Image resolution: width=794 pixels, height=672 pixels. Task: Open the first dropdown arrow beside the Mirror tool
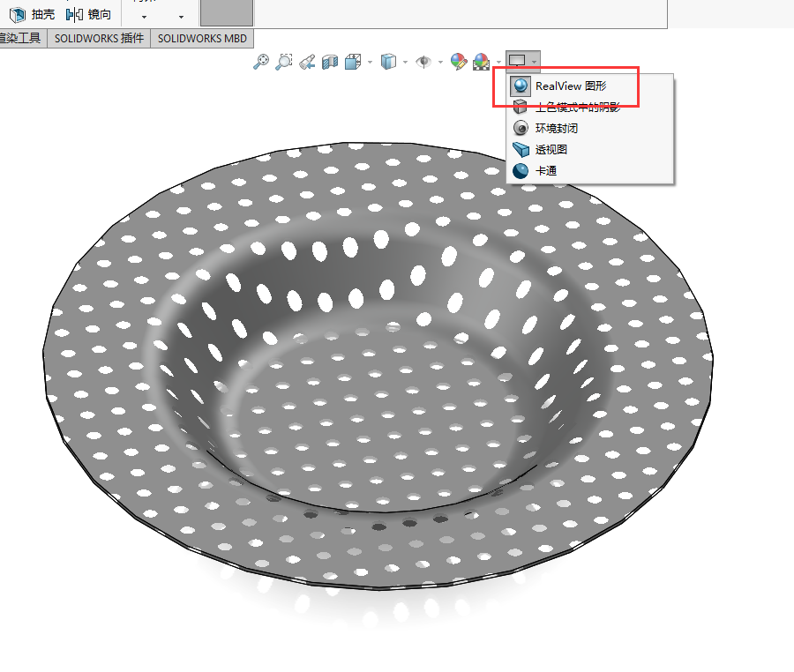point(144,18)
